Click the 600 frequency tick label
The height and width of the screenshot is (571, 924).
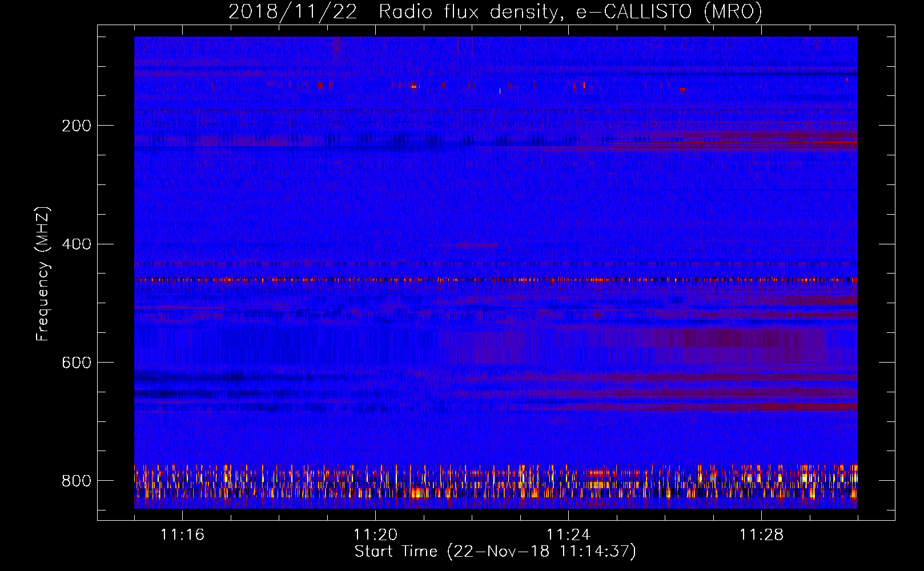76,363
